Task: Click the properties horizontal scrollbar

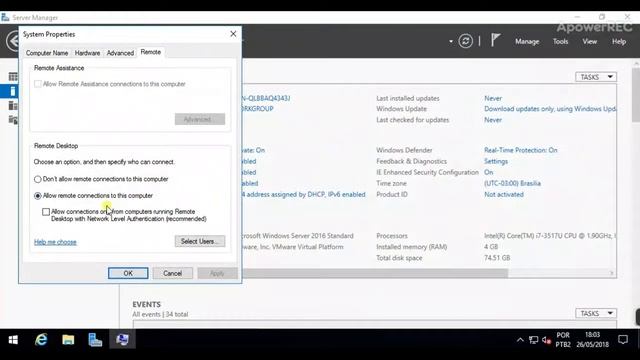Action: click(375, 273)
